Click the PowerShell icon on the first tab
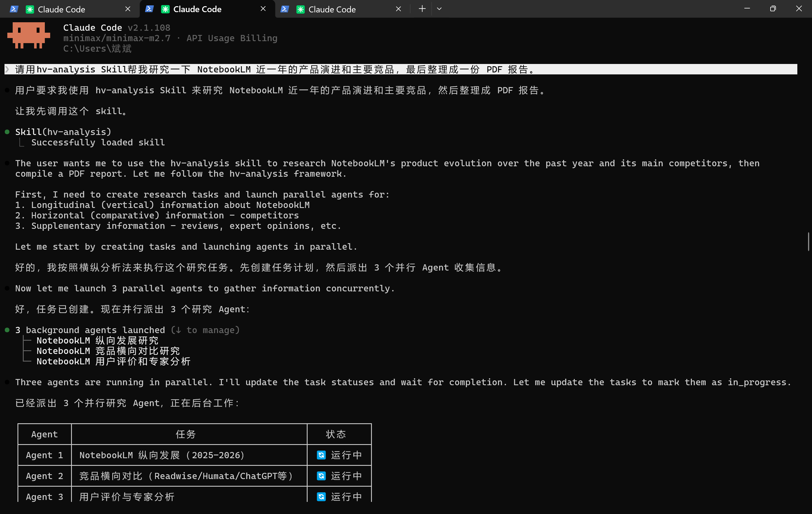Viewport: 812px width, 514px height. (14, 9)
